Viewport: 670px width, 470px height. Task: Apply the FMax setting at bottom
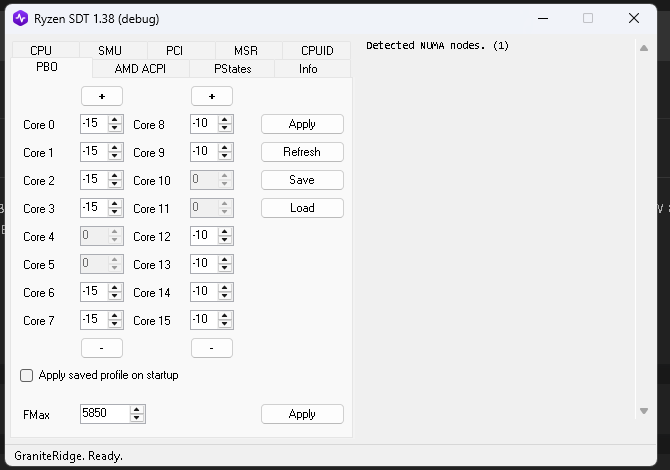pyautogui.click(x=302, y=414)
